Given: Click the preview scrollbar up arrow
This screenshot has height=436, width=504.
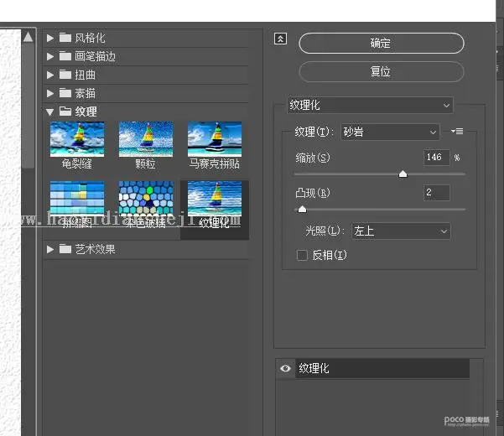Looking at the screenshot, I should [28, 37].
